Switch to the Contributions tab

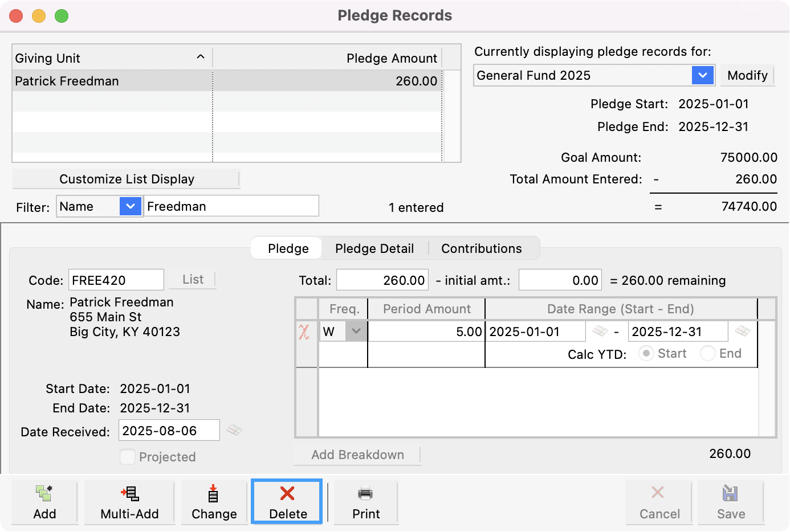pyautogui.click(x=480, y=248)
